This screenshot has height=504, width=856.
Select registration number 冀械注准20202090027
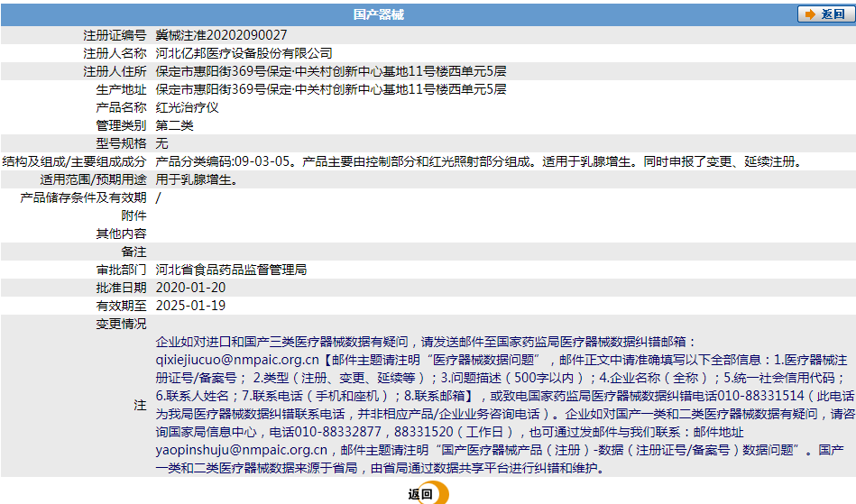point(221,35)
